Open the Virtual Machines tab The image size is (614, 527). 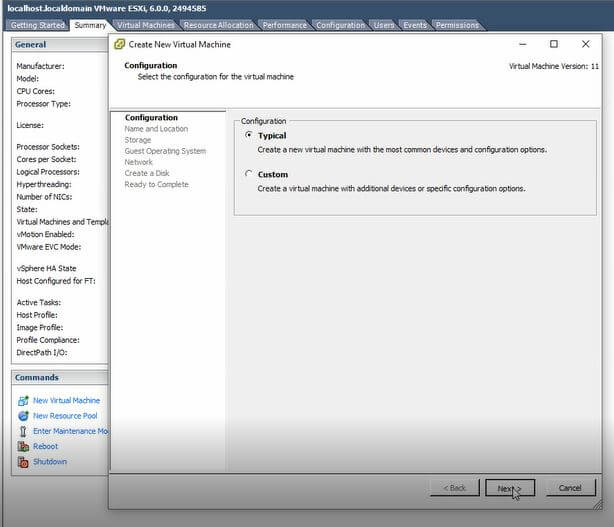146,25
